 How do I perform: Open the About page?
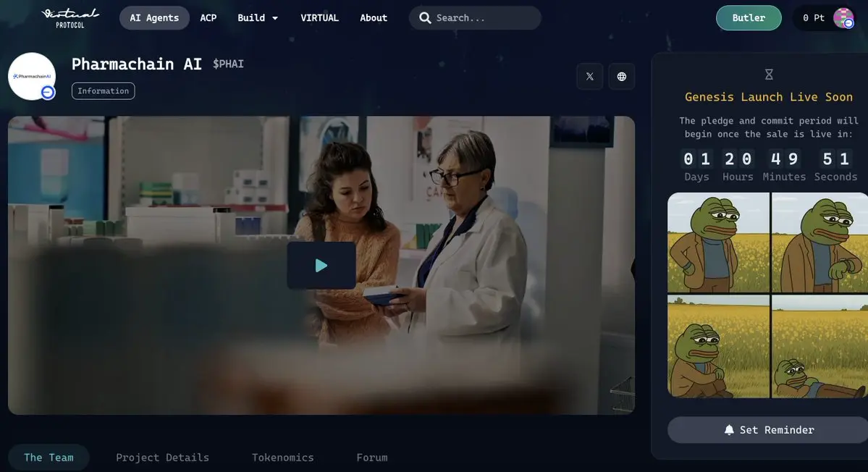click(x=374, y=17)
